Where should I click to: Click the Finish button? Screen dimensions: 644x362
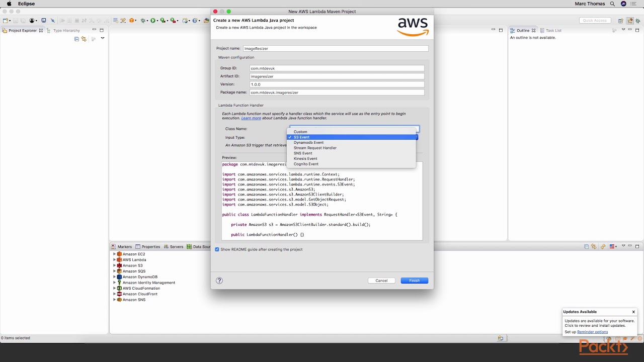(415, 281)
